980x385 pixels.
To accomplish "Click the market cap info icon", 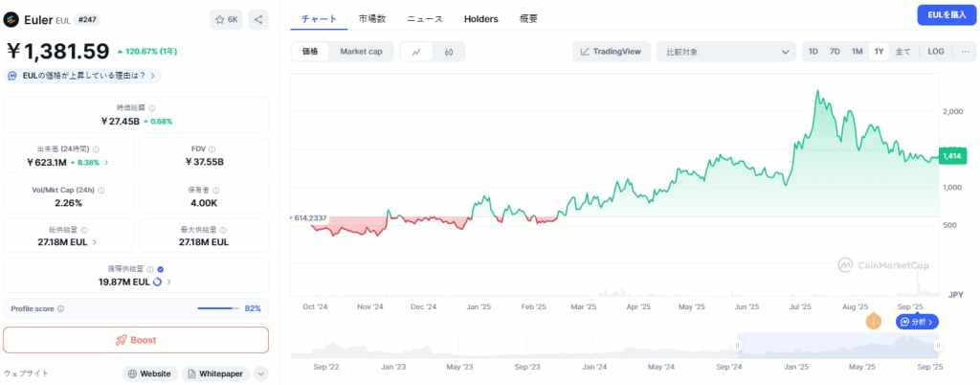I will (152, 109).
